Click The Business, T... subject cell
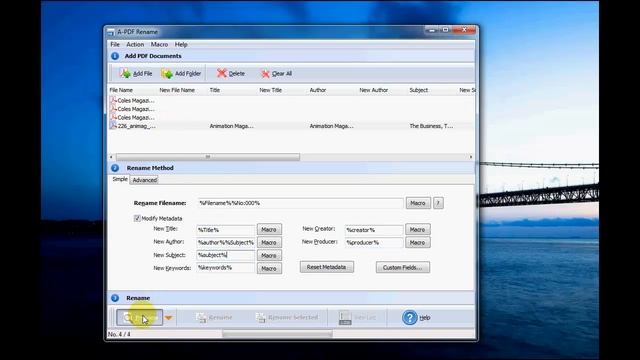 431,126
